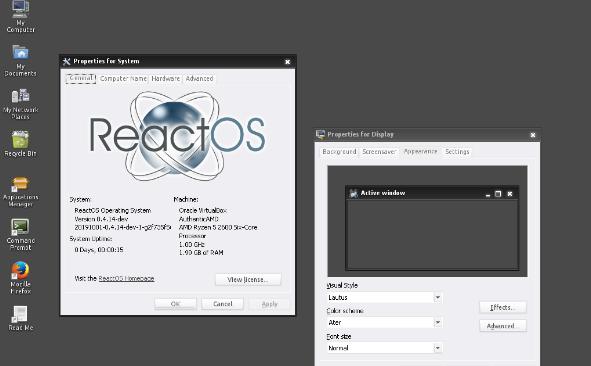The height and width of the screenshot is (366, 591).
Task: Click the Active window preview title bar
Action: (x=432, y=193)
